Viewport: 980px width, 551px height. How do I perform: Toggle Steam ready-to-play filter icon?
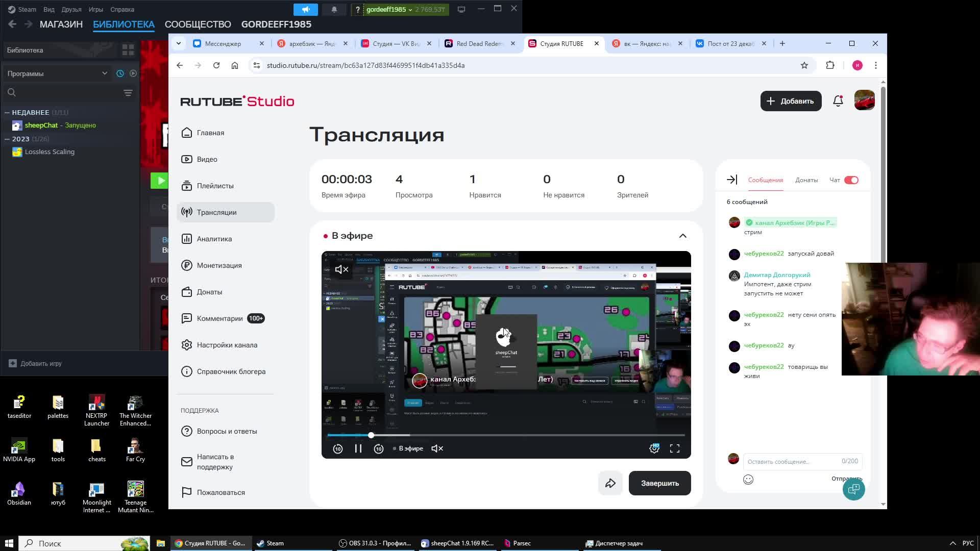point(133,73)
